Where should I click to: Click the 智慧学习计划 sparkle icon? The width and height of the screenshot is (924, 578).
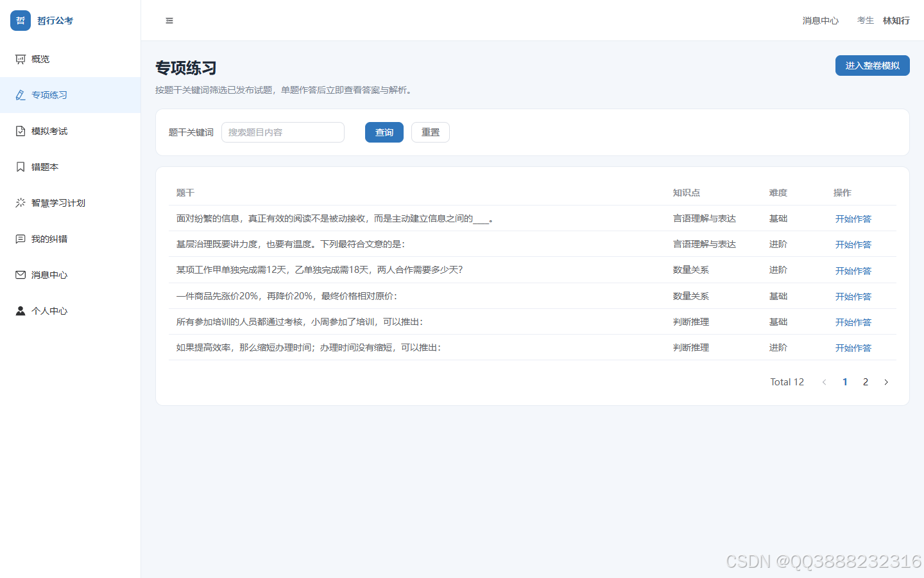point(21,203)
